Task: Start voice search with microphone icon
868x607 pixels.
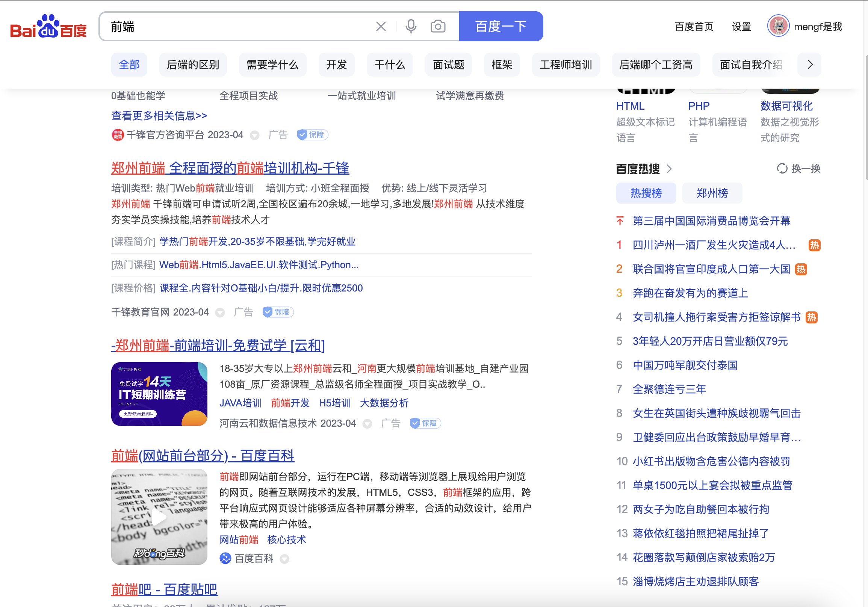Action: pos(411,26)
